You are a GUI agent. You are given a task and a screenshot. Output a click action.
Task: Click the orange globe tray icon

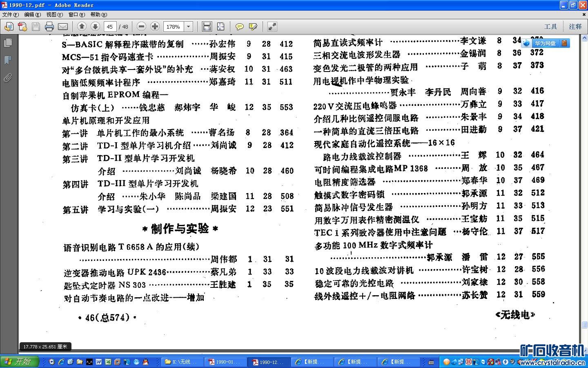(446, 362)
